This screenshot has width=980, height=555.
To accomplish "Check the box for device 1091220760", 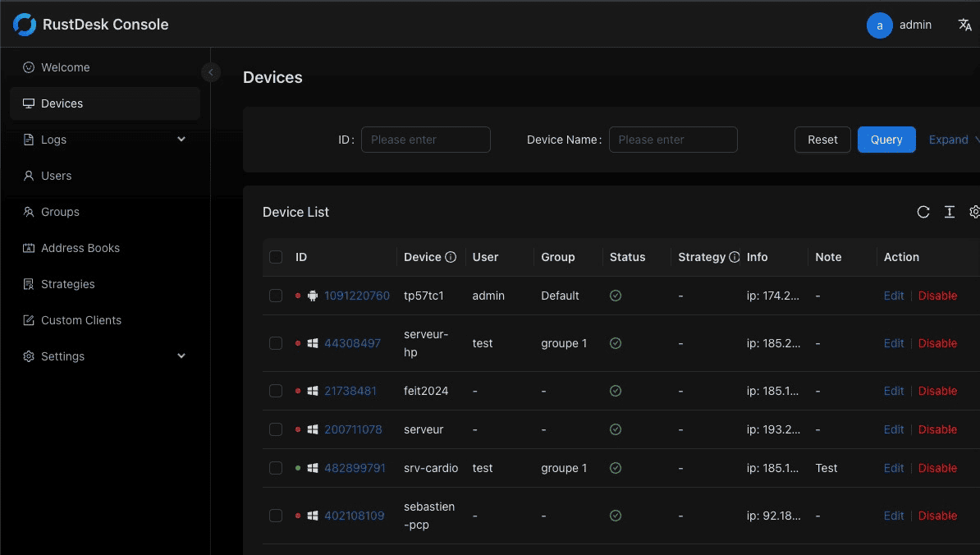I will [276, 296].
